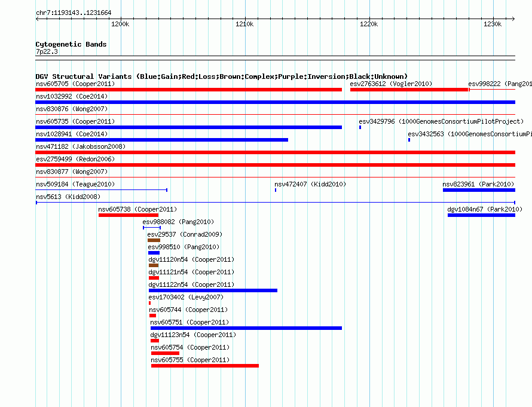Click the 1220k ruler tick label
Viewport: 532px width, 407px height.
[369, 24]
